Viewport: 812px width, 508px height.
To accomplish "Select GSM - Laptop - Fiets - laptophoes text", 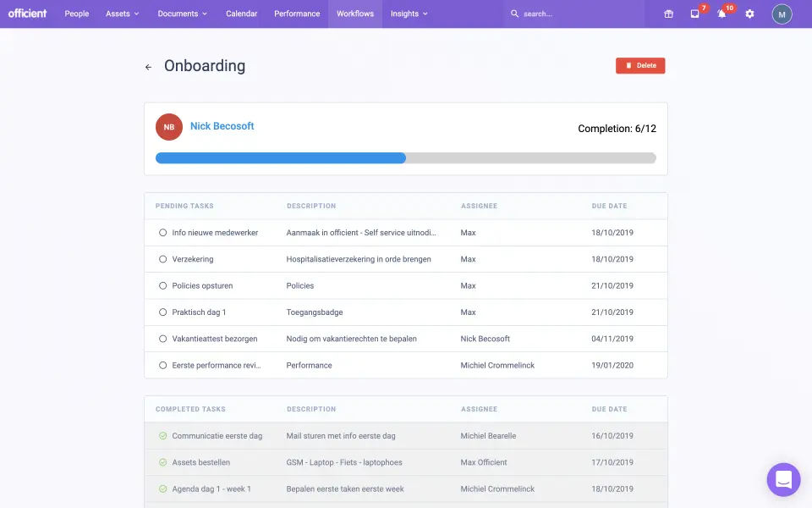I will tap(344, 462).
